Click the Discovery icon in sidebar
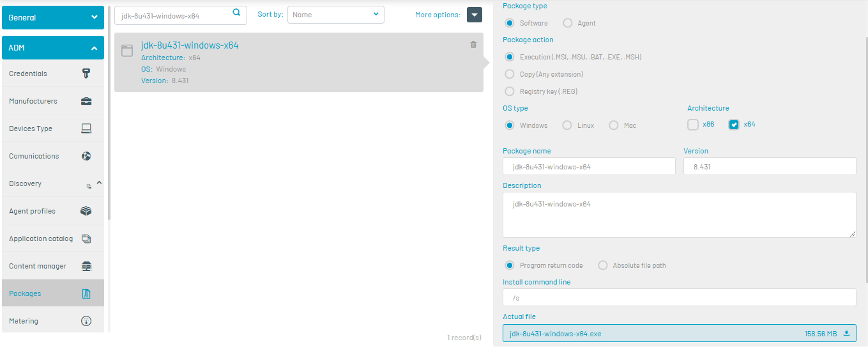868x351 pixels. pos(89,186)
